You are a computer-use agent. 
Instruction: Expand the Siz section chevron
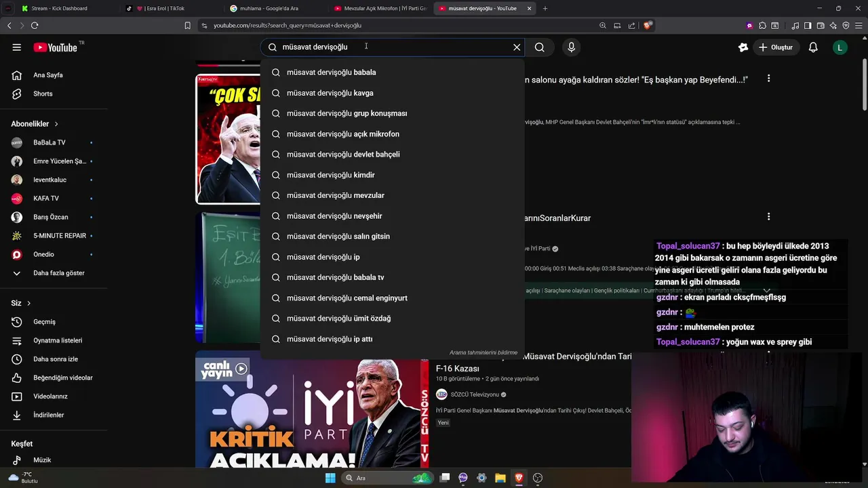pyautogui.click(x=28, y=303)
